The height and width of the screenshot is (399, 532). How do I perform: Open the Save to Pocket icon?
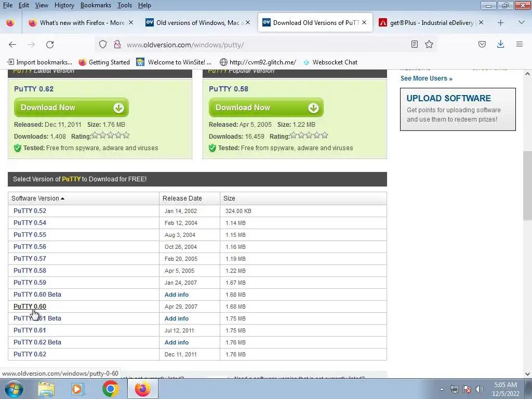click(482, 44)
